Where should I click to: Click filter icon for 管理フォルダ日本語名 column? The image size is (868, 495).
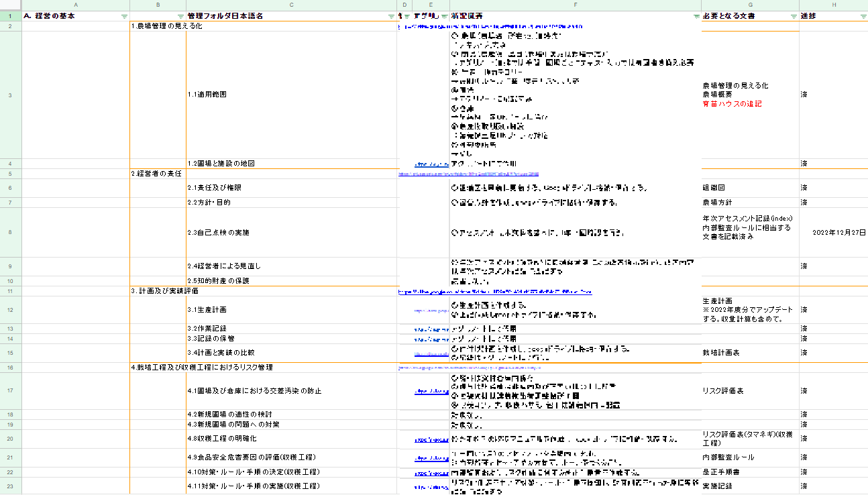pyautogui.click(x=392, y=16)
